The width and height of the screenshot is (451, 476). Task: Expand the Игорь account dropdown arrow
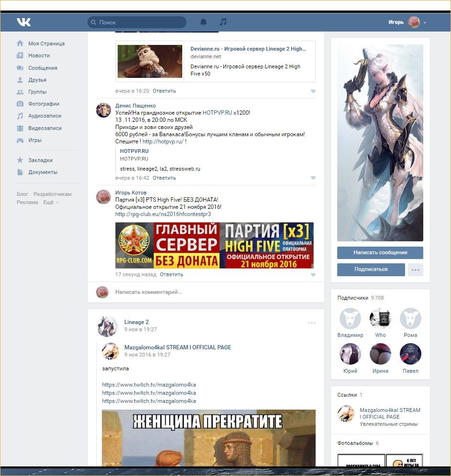(425, 23)
